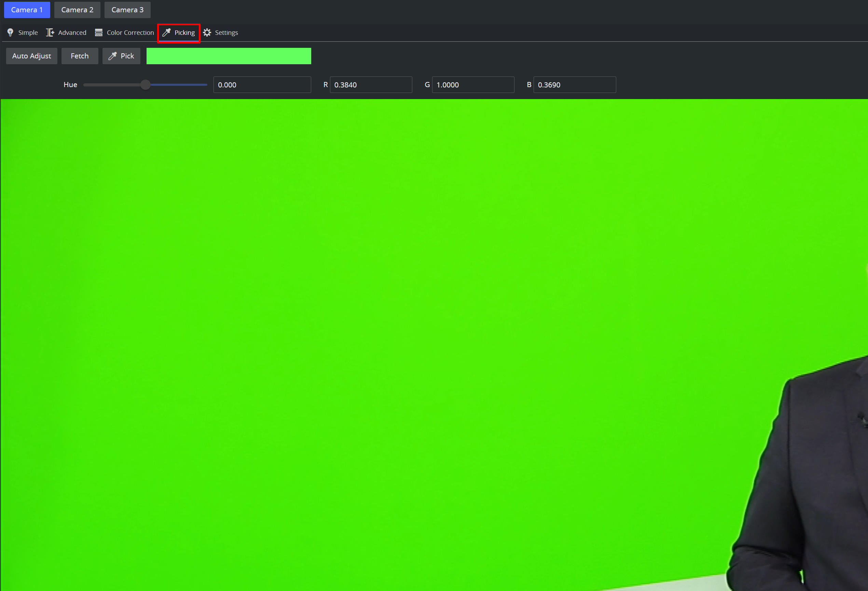This screenshot has width=868, height=591.
Task: Click the Advanced tab icon
Action: [x=50, y=32]
